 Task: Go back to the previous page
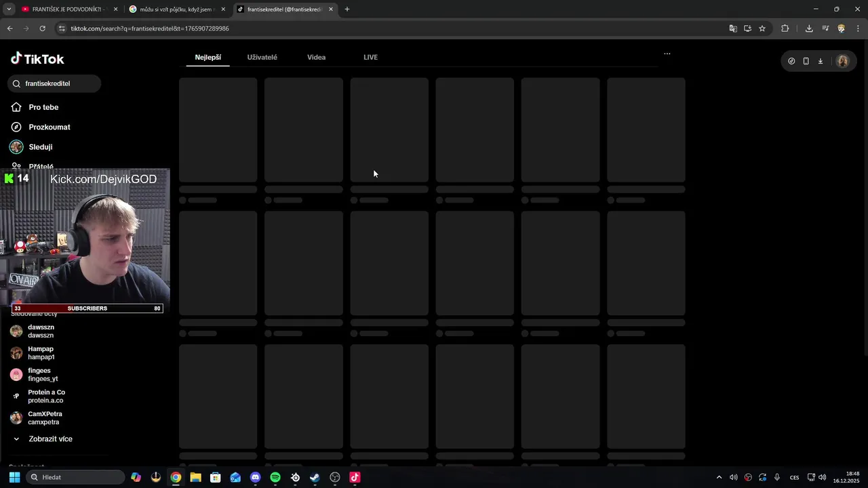click(9, 28)
